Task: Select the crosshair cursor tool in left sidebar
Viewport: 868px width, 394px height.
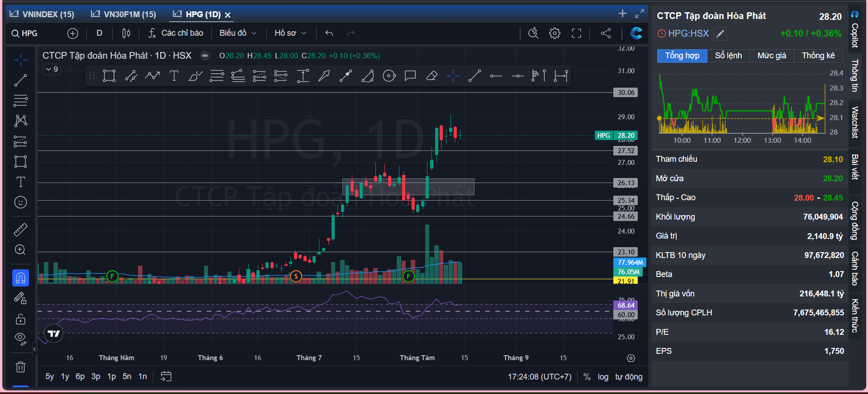Action: (20, 60)
